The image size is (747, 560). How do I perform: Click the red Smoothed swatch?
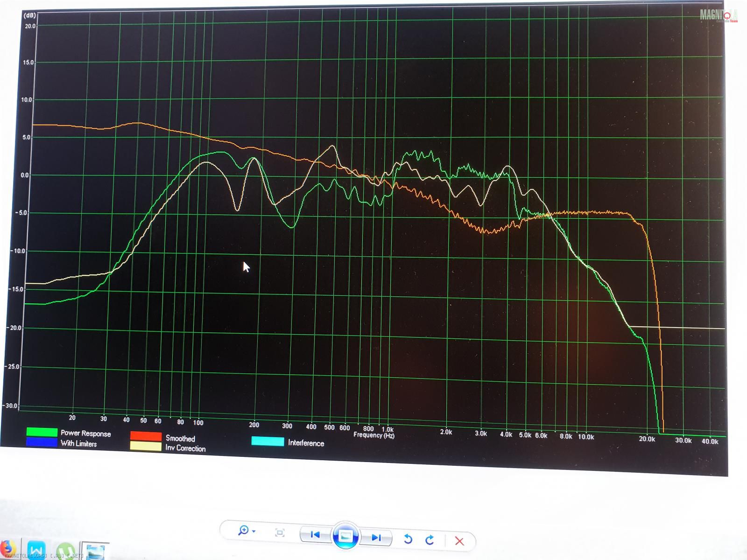(x=146, y=436)
